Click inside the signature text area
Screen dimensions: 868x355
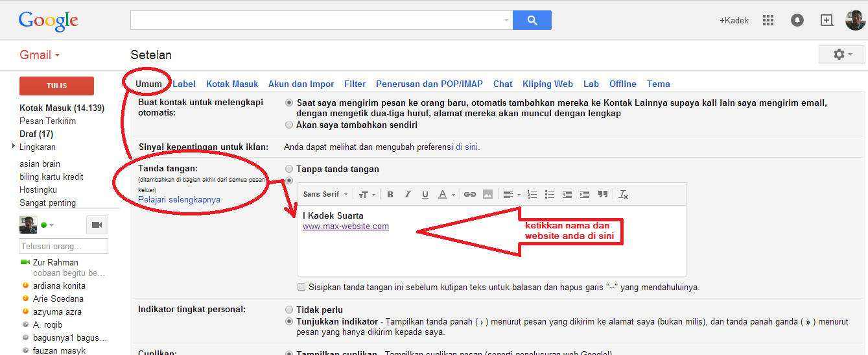(491, 241)
